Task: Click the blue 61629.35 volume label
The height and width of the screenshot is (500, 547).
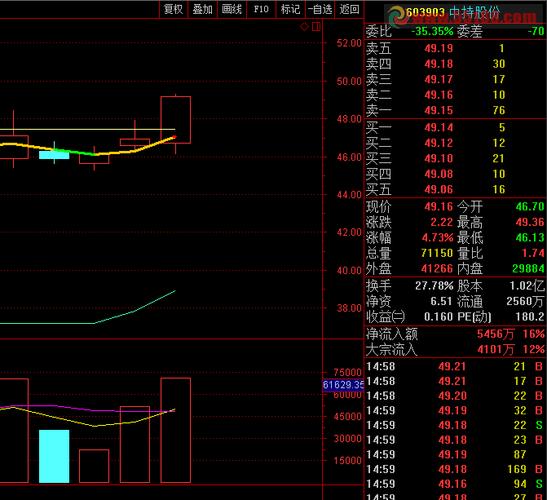Action: [x=343, y=385]
